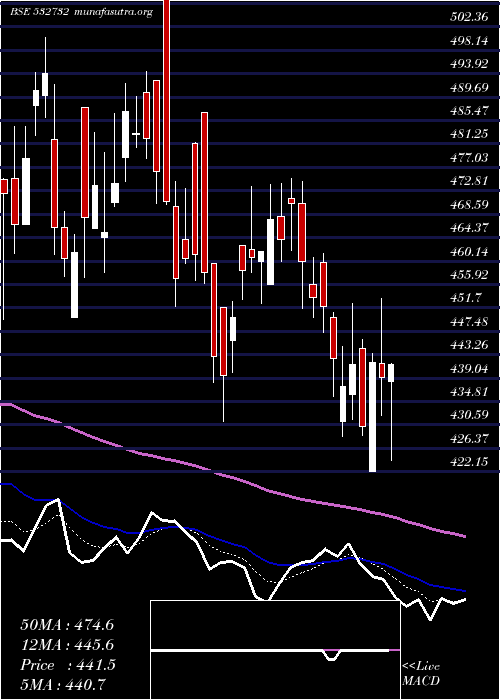500x700 pixels.
Task: Click the <<Live MACD label
Action: (x=421, y=673)
